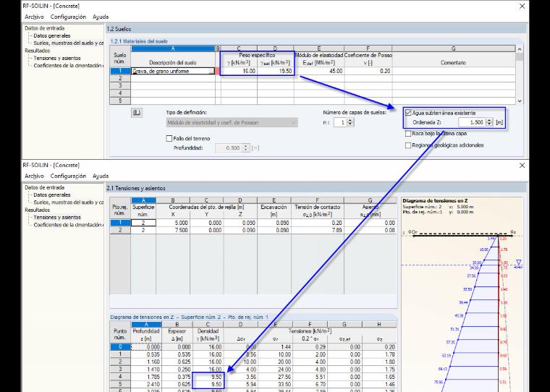The width and height of the screenshot is (550, 392).
Task: Uncheck Agua subterránea existente
Action: pyautogui.click(x=408, y=113)
